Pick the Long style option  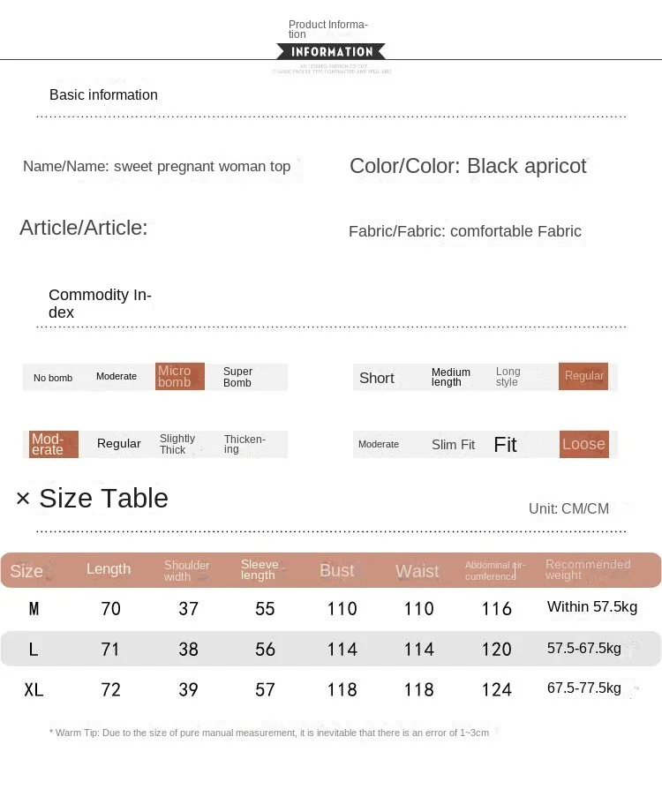coord(508,377)
